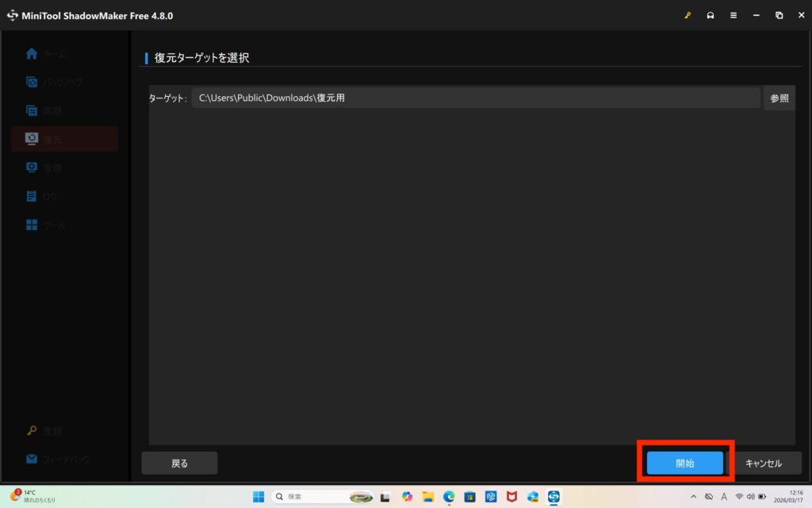Click the Home icon in the sidebar
Image resolution: width=812 pixels, height=508 pixels.
tap(32, 54)
